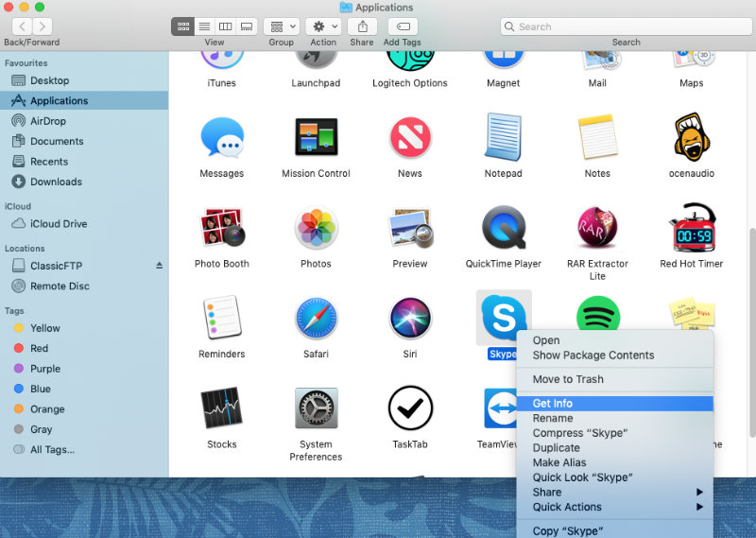Select the Blue tag
Viewport: 756px width, 538px height.
coord(84,389)
